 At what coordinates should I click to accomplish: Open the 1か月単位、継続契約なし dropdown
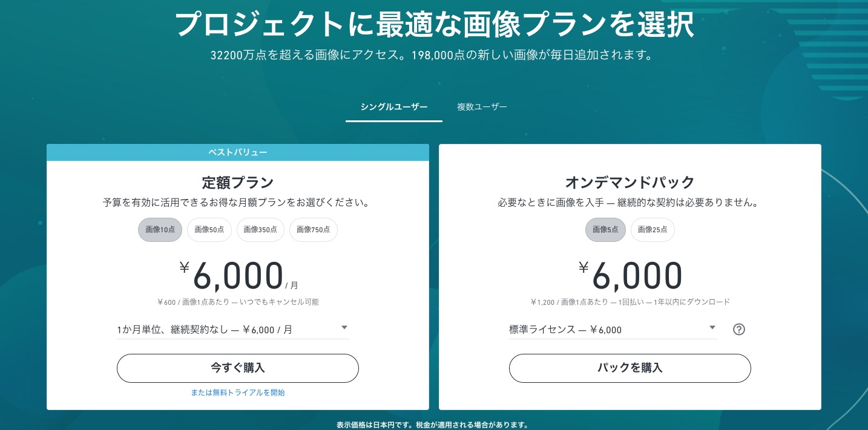(x=233, y=330)
